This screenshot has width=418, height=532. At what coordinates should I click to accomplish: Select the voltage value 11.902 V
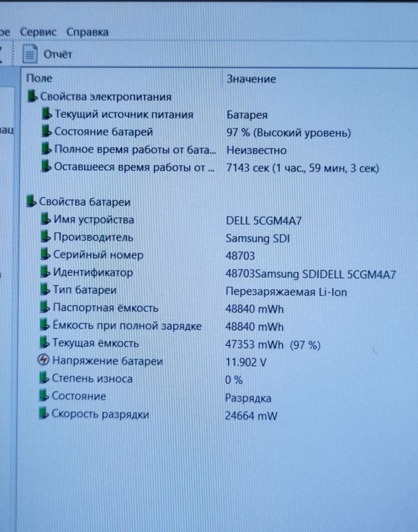point(246,362)
